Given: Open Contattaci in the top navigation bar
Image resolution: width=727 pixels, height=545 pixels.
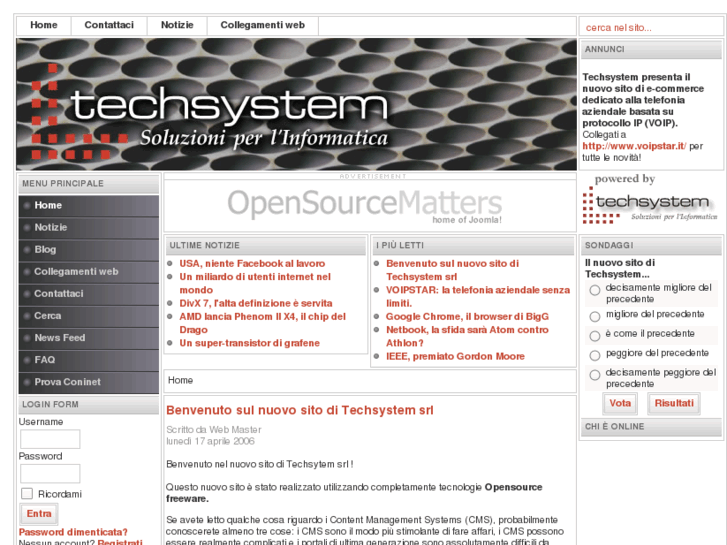Looking at the screenshot, I should tap(109, 26).
